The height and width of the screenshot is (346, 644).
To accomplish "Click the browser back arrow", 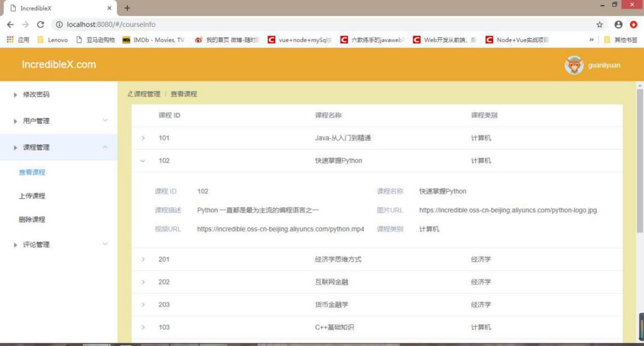I will 10,25.
